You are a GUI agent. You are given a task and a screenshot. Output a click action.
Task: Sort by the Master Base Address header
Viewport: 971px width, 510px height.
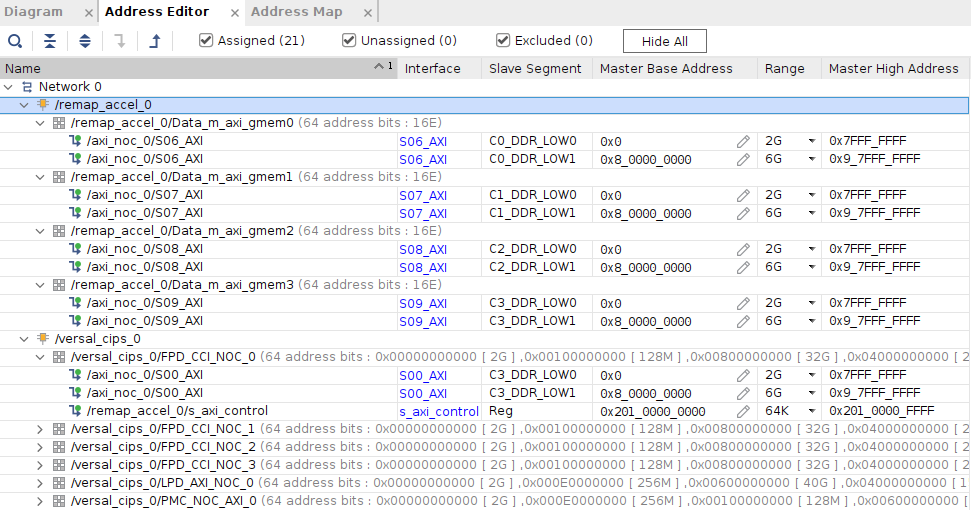pyautogui.click(x=674, y=68)
